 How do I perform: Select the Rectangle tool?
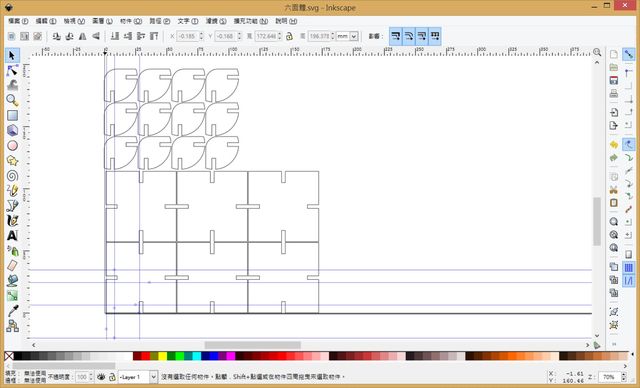(x=12, y=115)
